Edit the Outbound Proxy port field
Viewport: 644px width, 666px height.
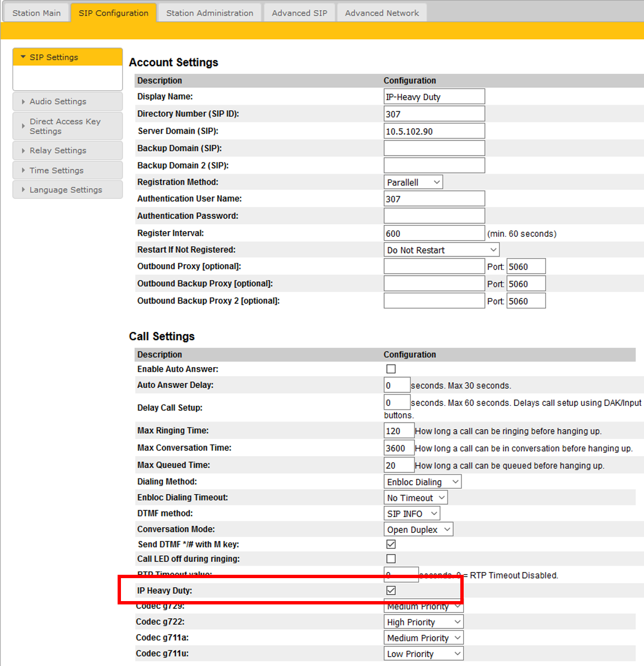click(526, 266)
